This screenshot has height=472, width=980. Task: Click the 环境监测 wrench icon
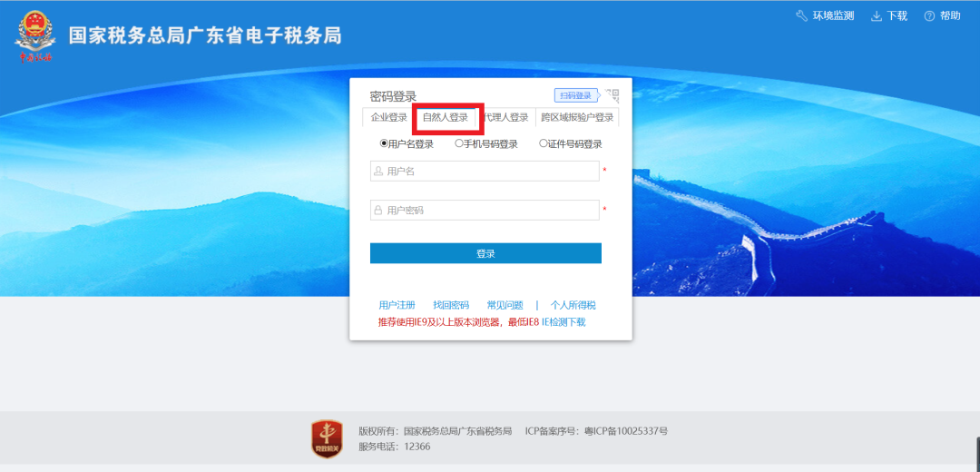point(801,16)
